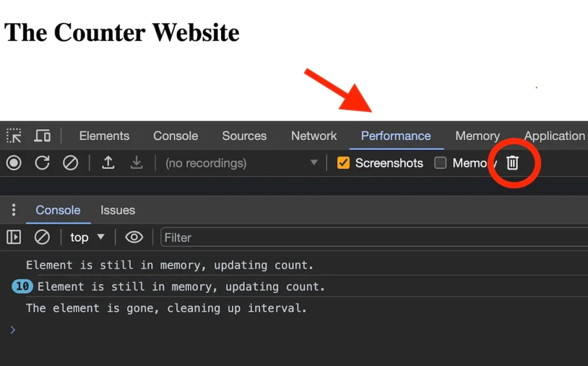
Task: Clear the console output
Action: tap(42, 237)
